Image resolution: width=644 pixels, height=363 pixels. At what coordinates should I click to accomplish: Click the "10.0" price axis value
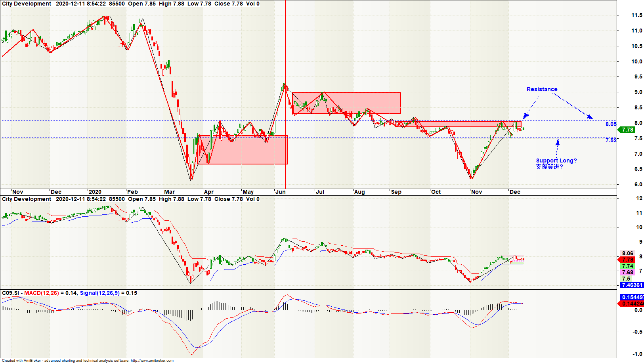tap(637, 61)
